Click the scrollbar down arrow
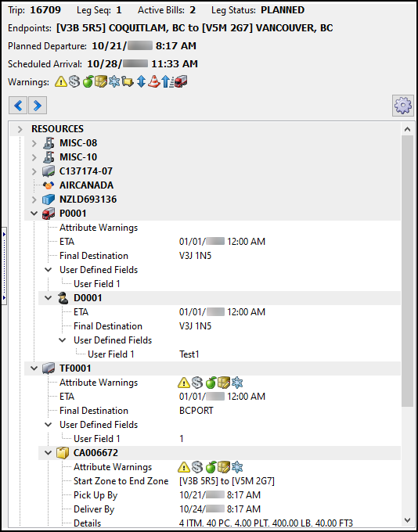Image resolution: width=418 pixels, height=532 pixels. 408,520
